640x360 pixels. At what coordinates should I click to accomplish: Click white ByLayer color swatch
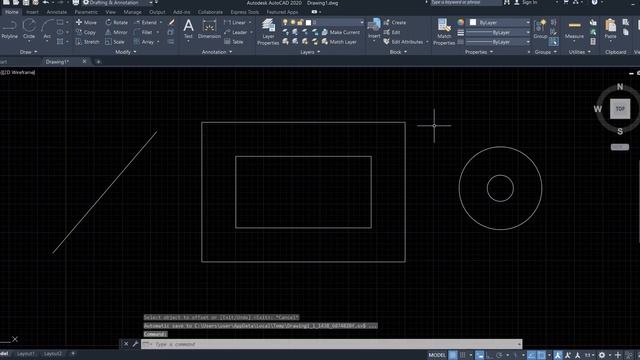click(x=473, y=22)
